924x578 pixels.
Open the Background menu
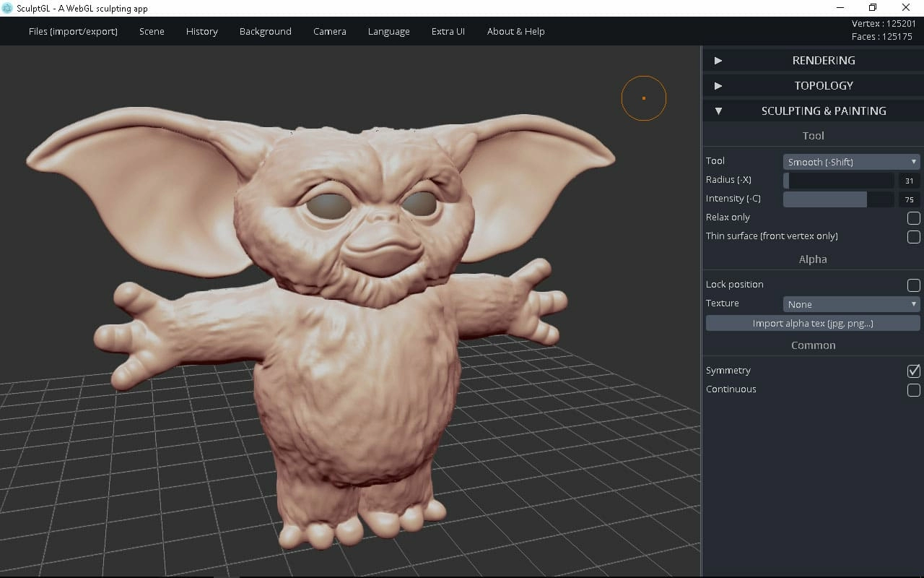[265, 31]
